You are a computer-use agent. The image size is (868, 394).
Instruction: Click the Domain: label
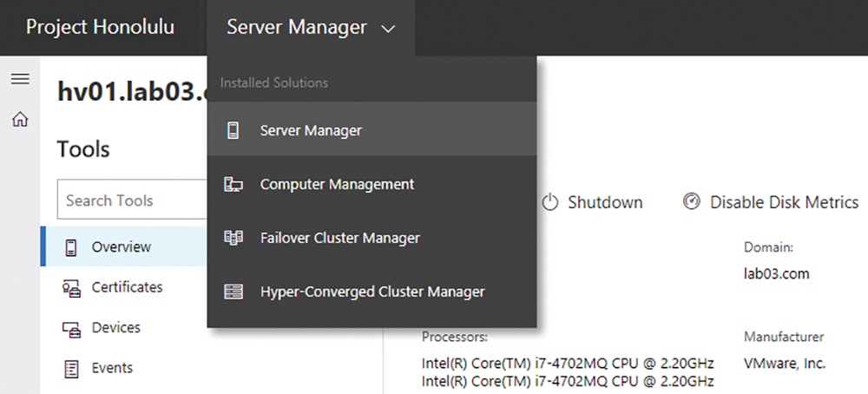768,248
